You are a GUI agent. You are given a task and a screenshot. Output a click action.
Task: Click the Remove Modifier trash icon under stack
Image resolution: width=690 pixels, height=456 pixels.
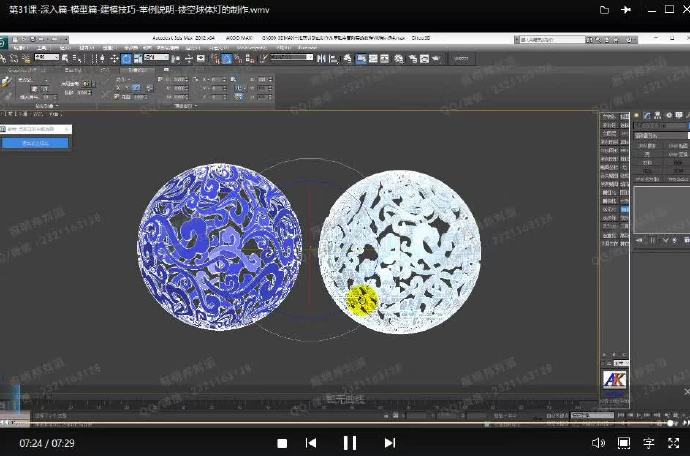pos(674,240)
